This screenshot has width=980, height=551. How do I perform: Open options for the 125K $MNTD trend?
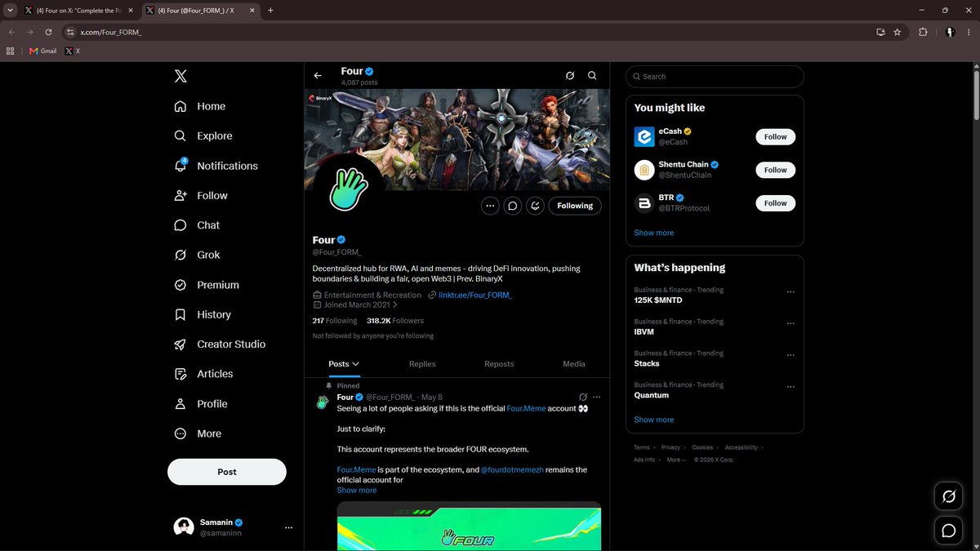(790, 291)
